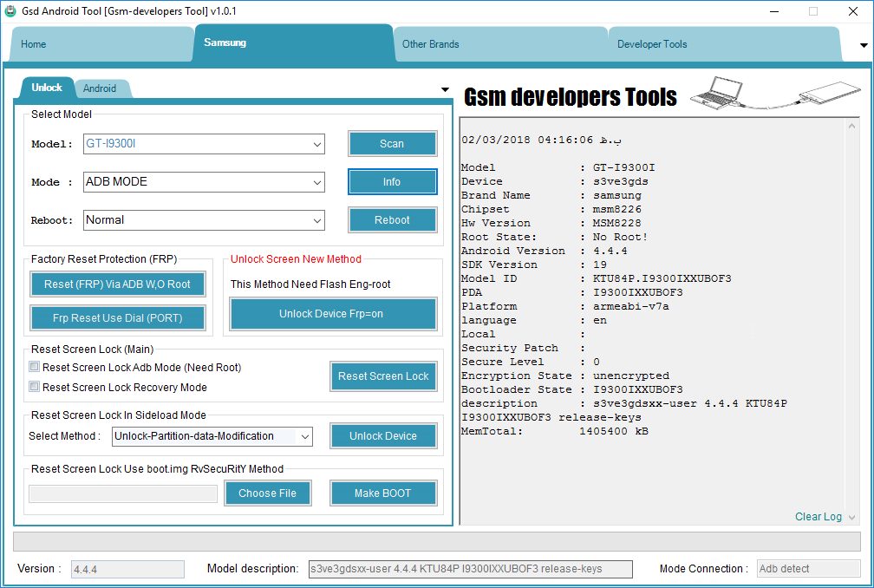The height and width of the screenshot is (588, 874).
Task: Click the log line 'Hw Version : MSM8228'
Action: (551, 223)
